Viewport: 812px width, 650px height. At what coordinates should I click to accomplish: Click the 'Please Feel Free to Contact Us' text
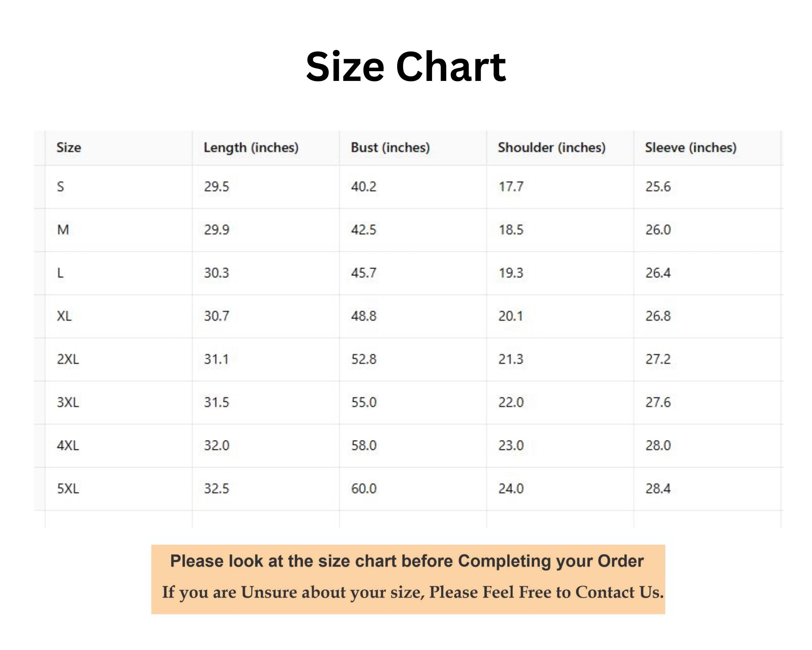pos(546,592)
